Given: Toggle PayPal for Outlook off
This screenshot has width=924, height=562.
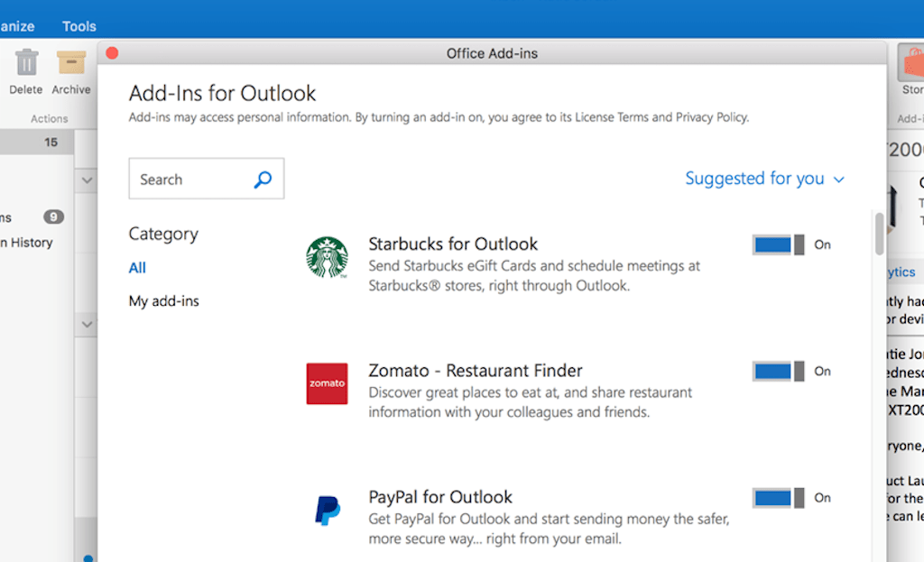Looking at the screenshot, I should (778, 497).
